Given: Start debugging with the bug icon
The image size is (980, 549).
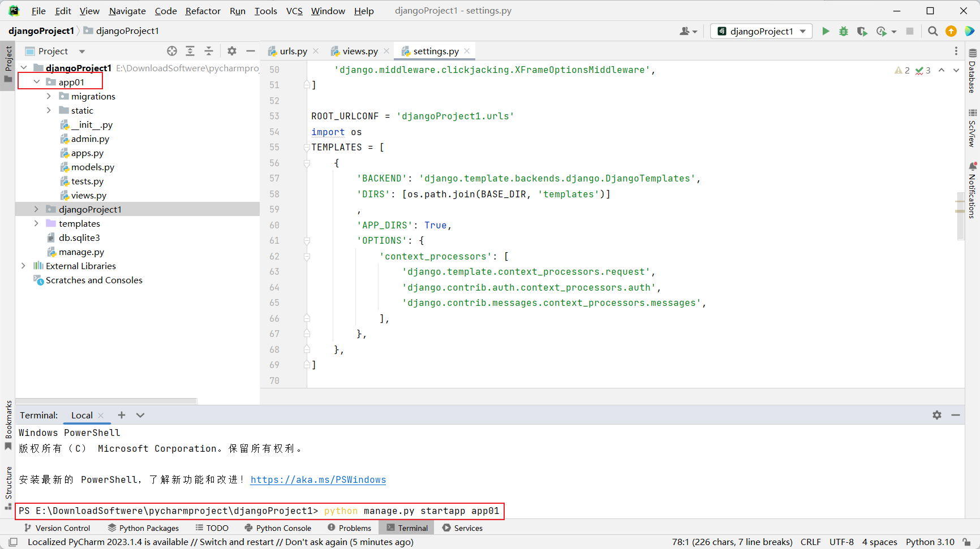Looking at the screenshot, I should [x=844, y=31].
